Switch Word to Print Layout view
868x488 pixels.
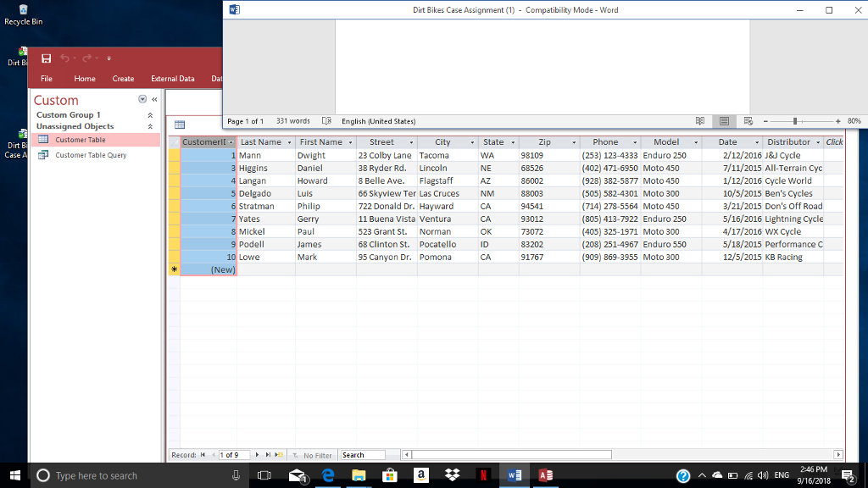click(724, 121)
